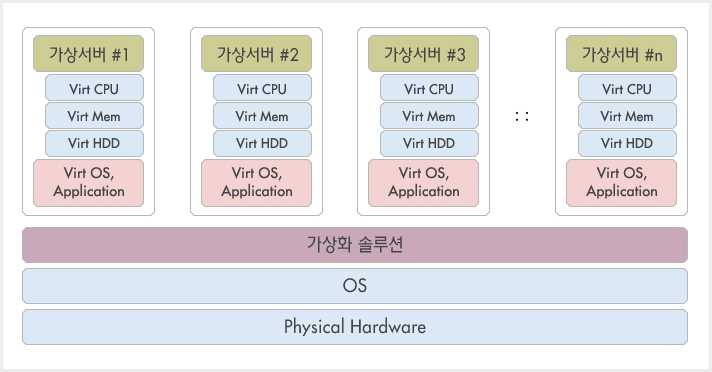Select the 가상서버 #n header box
The image size is (712, 372).
[622, 54]
